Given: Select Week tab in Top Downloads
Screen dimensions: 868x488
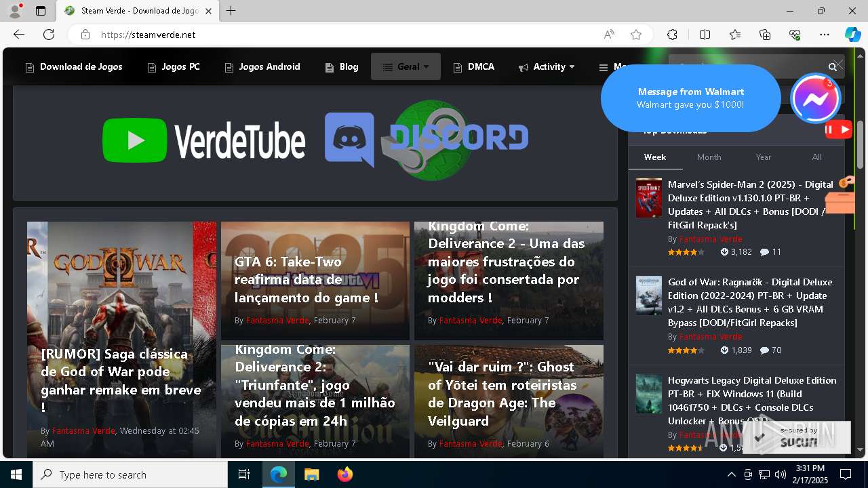Looking at the screenshot, I should [x=655, y=157].
